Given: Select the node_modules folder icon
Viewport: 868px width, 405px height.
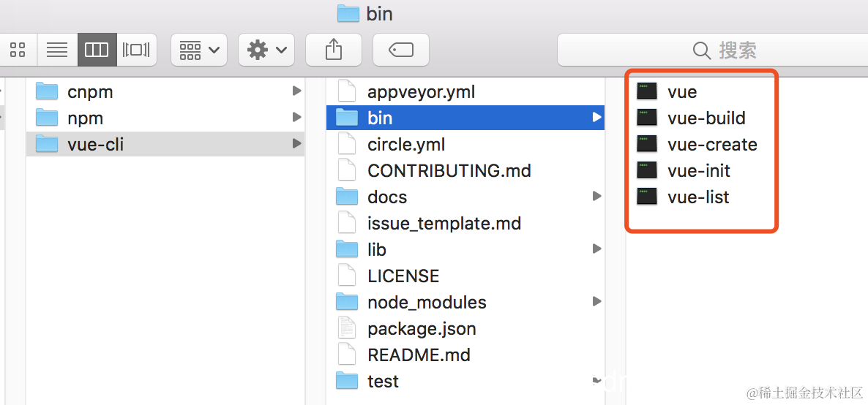Looking at the screenshot, I should point(347,302).
